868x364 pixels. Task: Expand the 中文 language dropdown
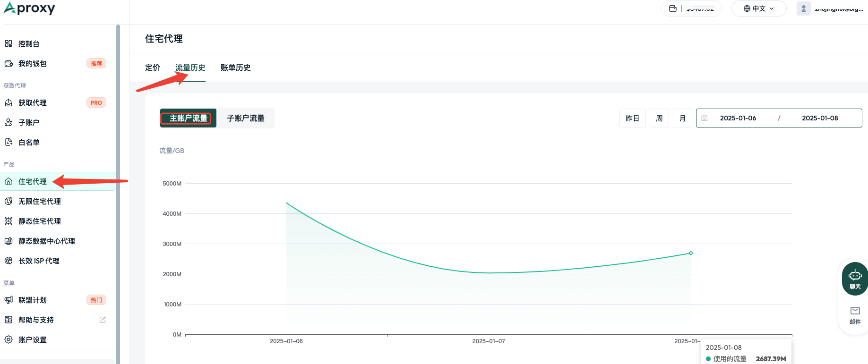(759, 8)
